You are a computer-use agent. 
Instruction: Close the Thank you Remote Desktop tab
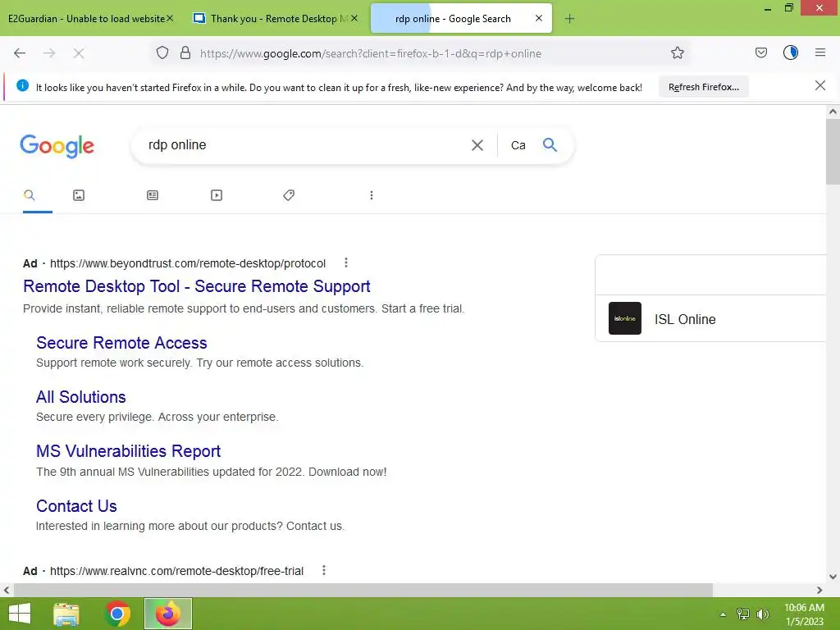tap(354, 18)
